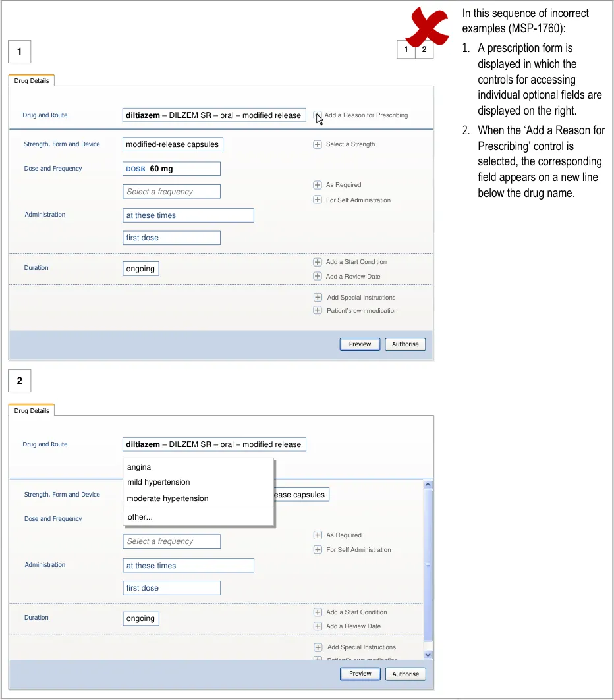Click the scroll down arrow in bottom form
Viewport: 614px width, 700px height.
click(x=428, y=655)
